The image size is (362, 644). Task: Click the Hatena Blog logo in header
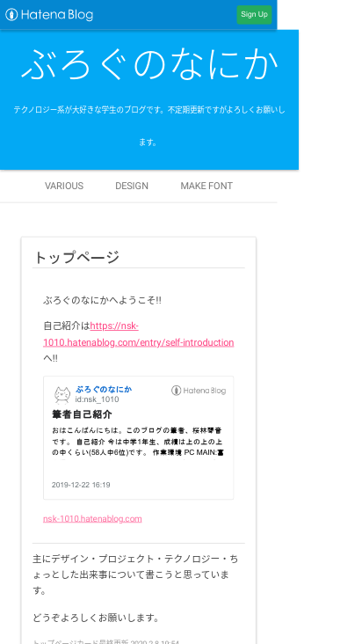tap(49, 15)
